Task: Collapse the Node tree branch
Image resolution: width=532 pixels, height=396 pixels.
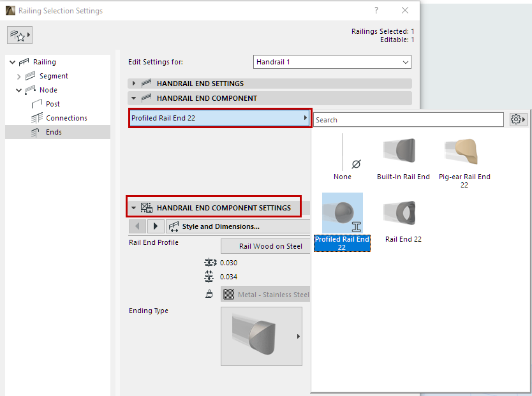Action: coord(19,90)
